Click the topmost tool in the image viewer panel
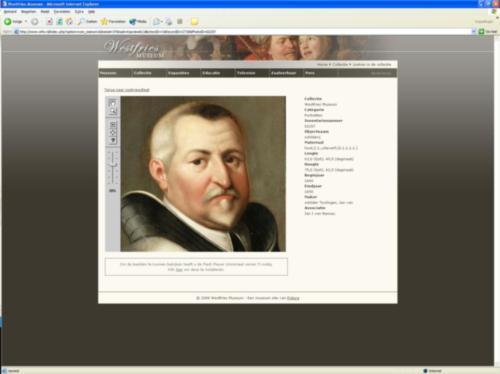The width and height of the screenshot is (500, 374). point(113,103)
